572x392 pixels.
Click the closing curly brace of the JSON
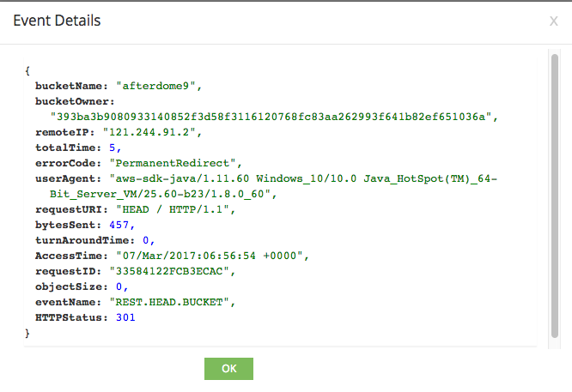click(x=28, y=333)
